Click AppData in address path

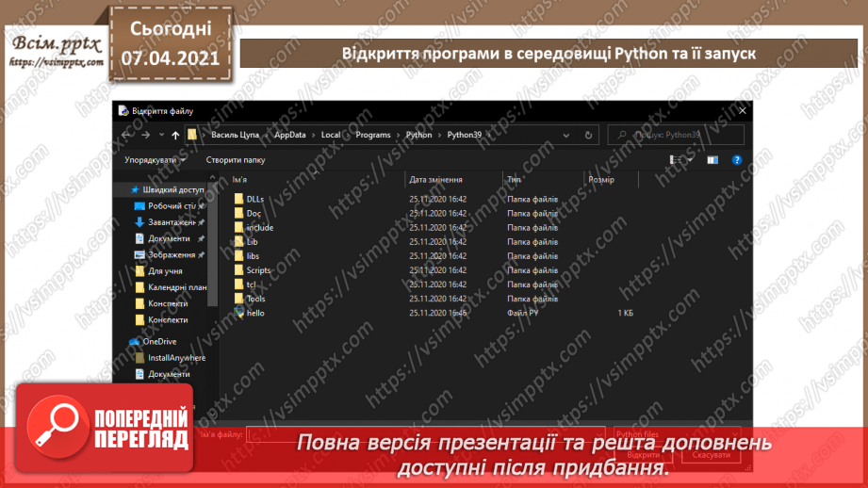(290, 135)
